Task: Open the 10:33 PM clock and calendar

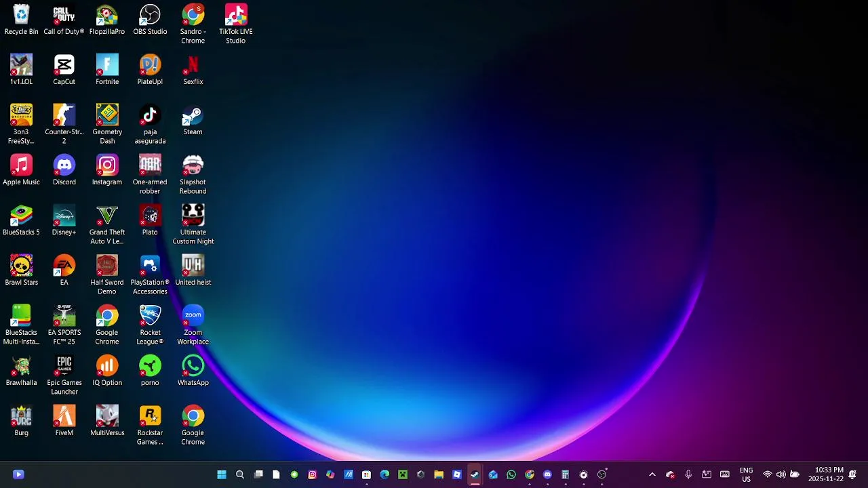Action: (826, 474)
